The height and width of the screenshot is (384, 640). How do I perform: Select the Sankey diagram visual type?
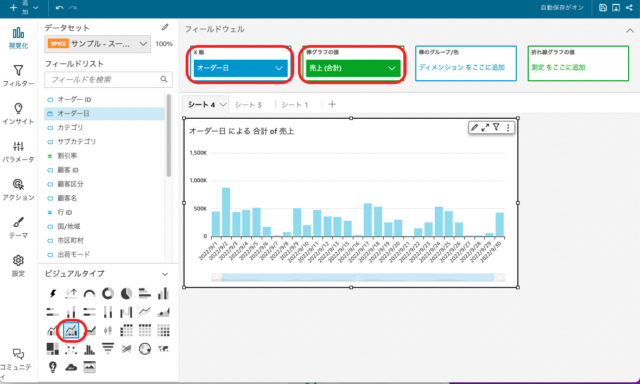pyautogui.click(x=126, y=348)
